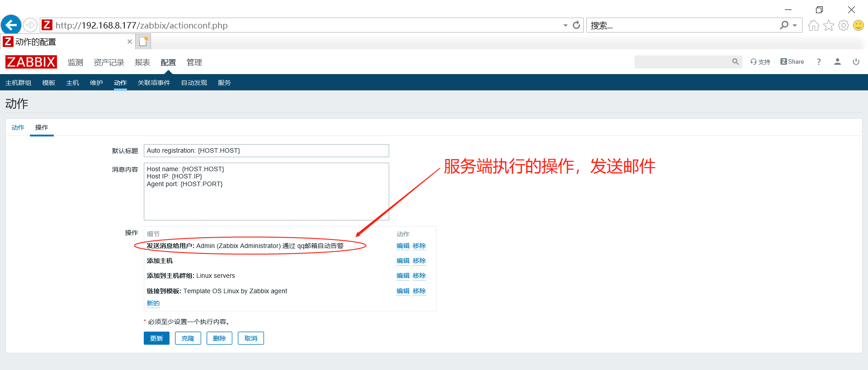The image size is (868, 370).
Task: Switch to the 操作 form tab
Action: pyautogui.click(x=42, y=127)
